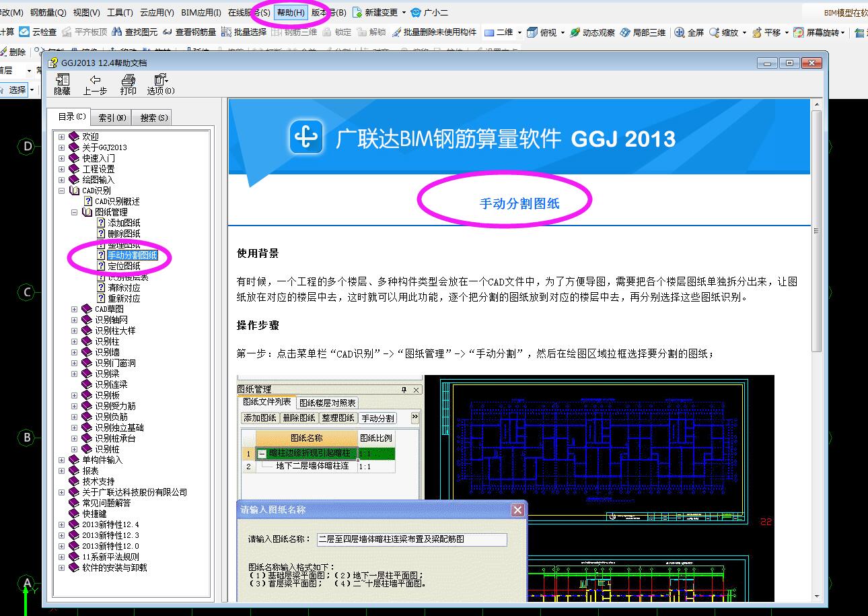Click the 上一步 back arrow icon
This screenshot has width=868, height=616.
tap(95, 79)
